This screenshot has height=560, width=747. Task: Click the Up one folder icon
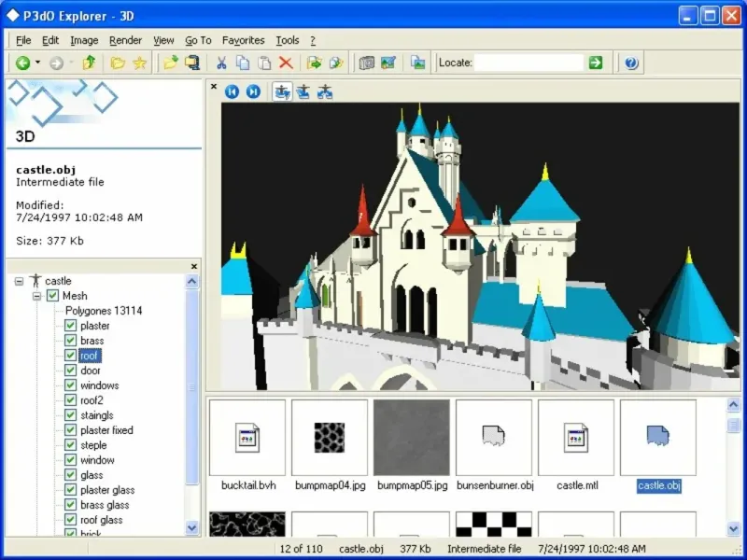(89, 63)
